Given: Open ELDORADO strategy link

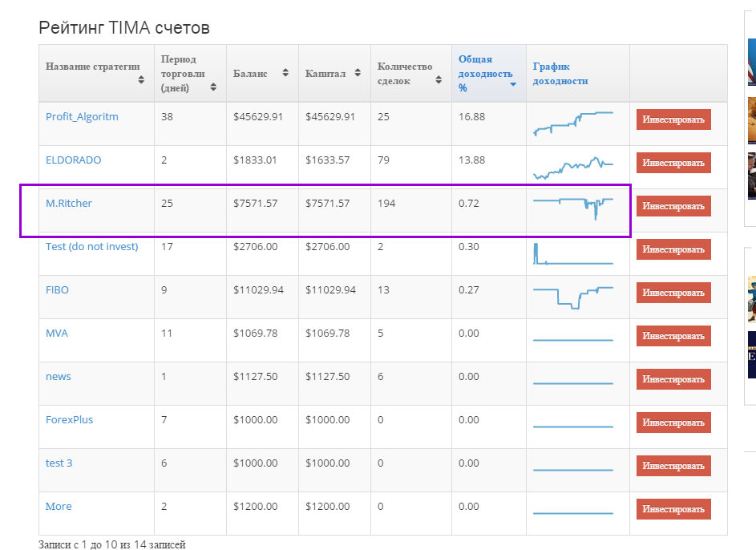Looking at the screenshot, I should tap(73, 160).
